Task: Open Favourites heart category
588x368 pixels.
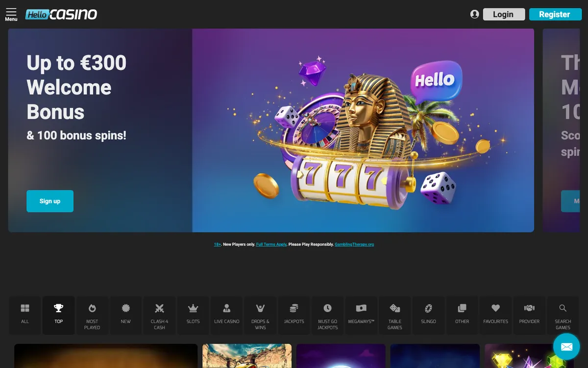Action: [x=495, y=315]
